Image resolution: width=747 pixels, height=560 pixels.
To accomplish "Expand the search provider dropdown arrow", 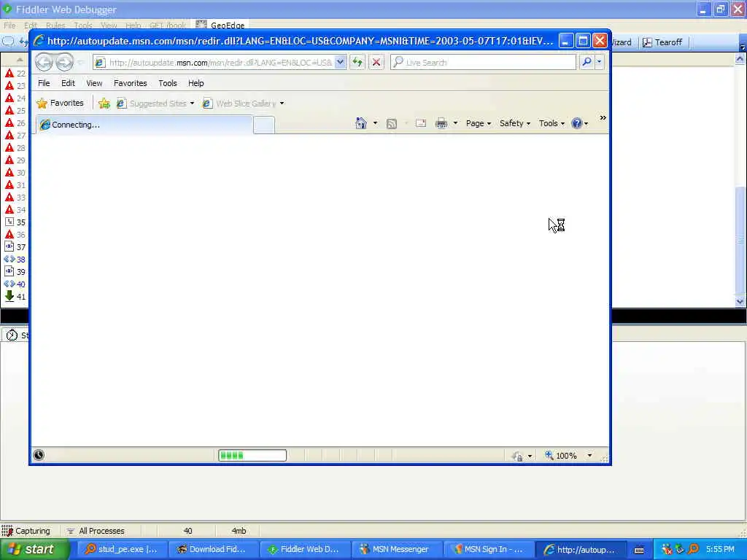I will pyautogui.click(x=600, y=62).
